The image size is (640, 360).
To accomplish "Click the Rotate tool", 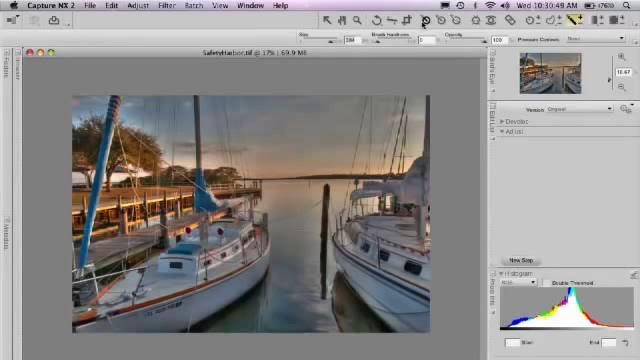I will pos(377,20).
